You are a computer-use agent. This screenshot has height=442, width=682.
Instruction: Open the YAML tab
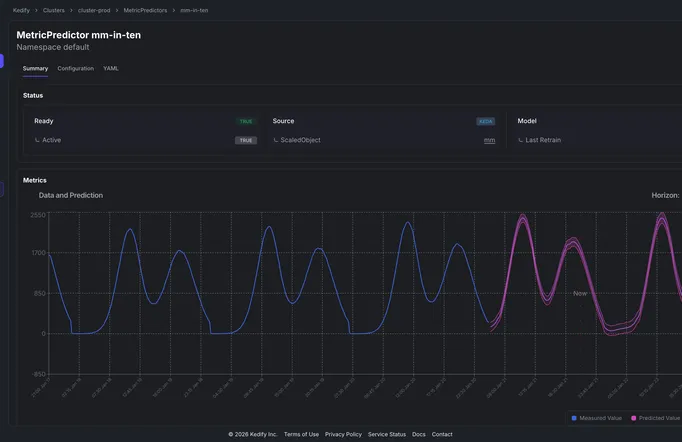(x=111, y=68)
